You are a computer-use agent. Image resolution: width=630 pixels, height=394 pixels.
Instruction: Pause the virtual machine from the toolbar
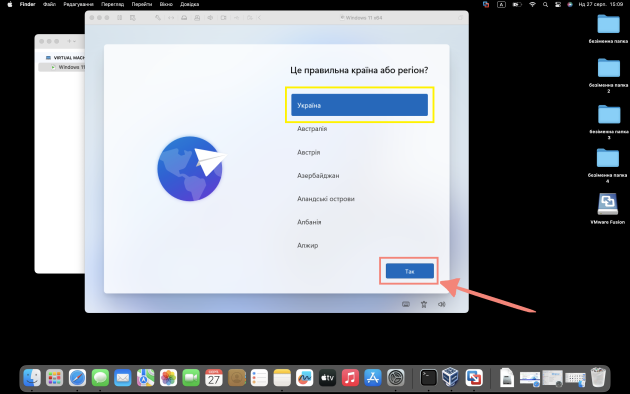(x=119, y=18)
